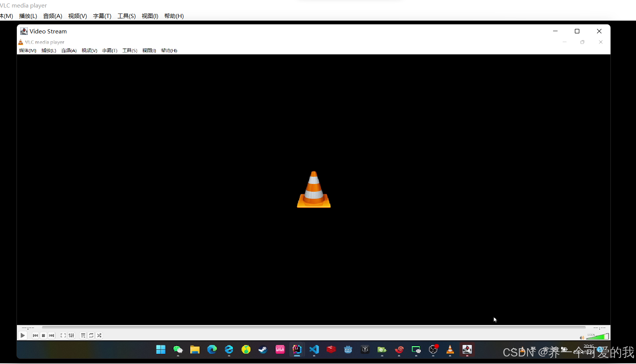Open 视频(V) menu in the outer VLC window
The height and width of the screenshot is (364, 636).
click(78, 16)
